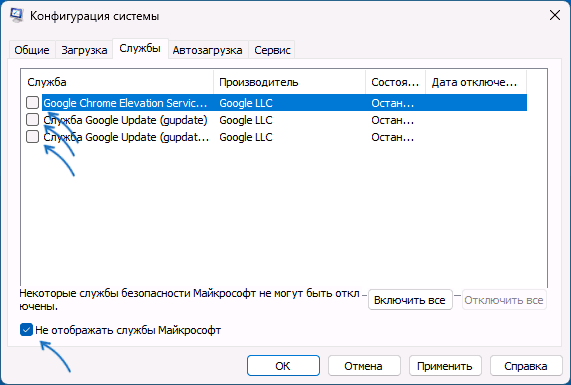571x385 pixels.
Task: Click the Состояние column header
Action: pyautogui.click(x=395, y=82)
